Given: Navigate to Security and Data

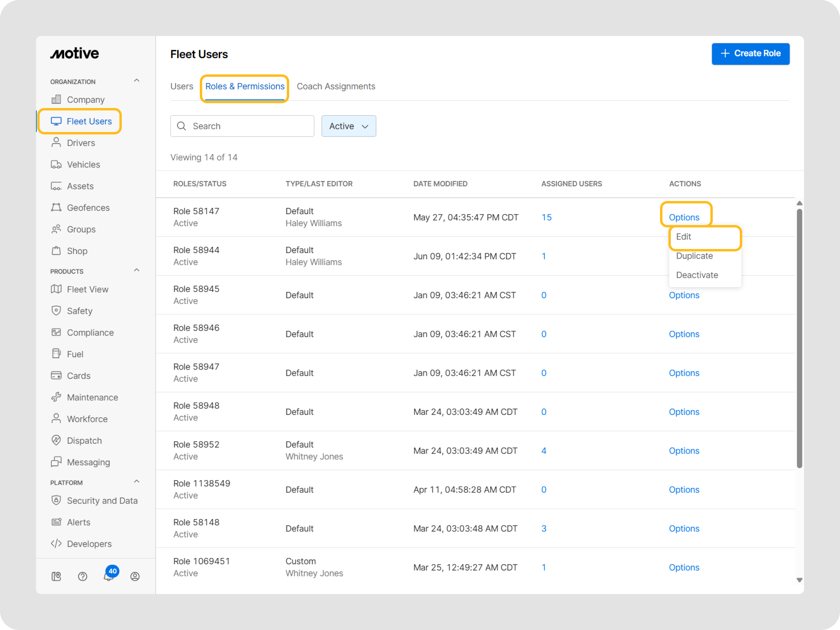Looking at the screenshot, I should (102, 500).
